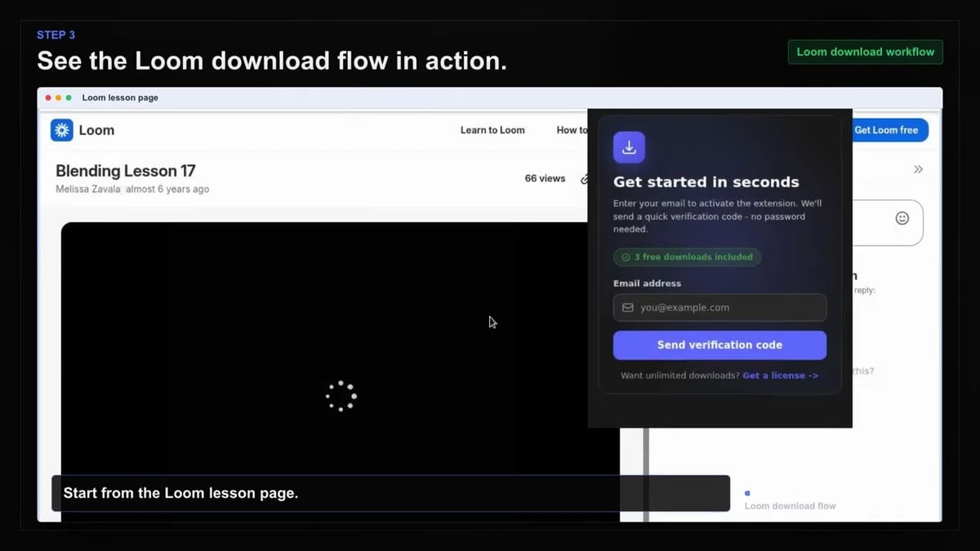Image resolution: width=980 pixels, height=551 pixels.
Task: Click author name Melissa Zavala
Action: coord(88,189)
